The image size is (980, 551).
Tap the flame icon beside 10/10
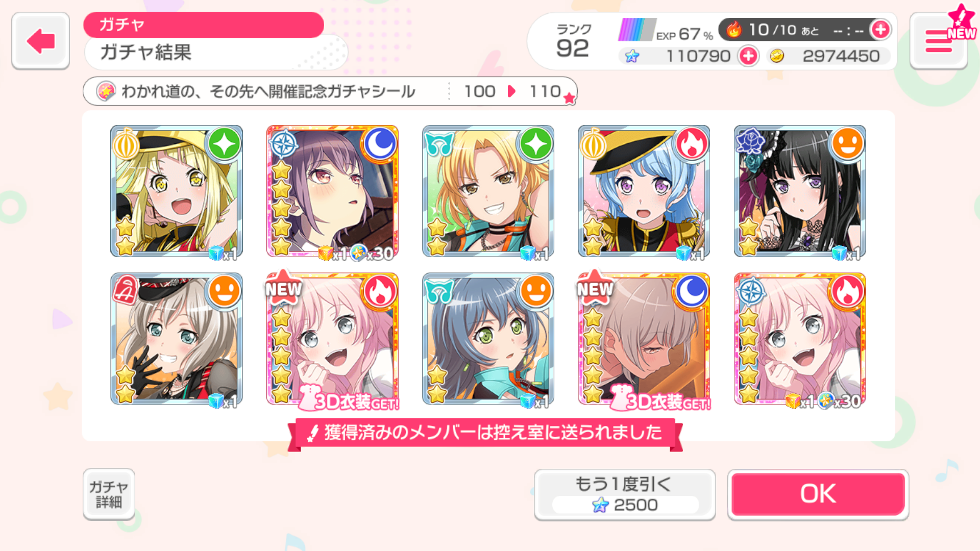pos(734,30)
